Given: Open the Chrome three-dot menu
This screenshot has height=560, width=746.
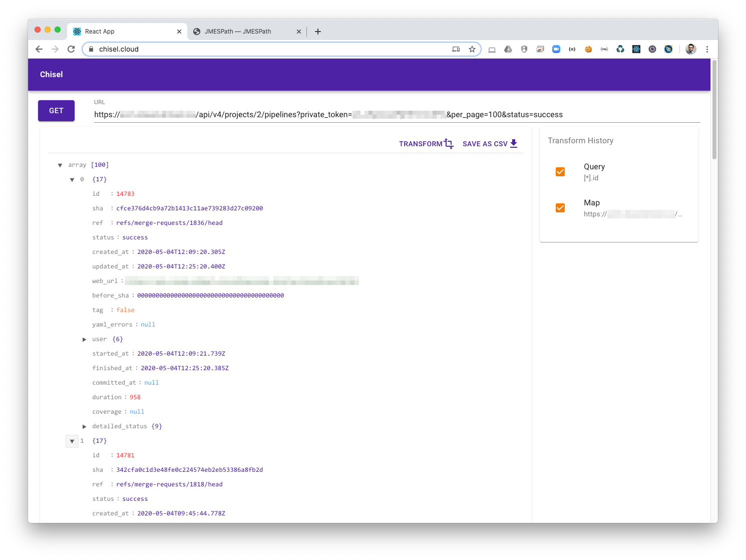Looking at the screenshot, I should pyautogui.click(x=707, y=49).
